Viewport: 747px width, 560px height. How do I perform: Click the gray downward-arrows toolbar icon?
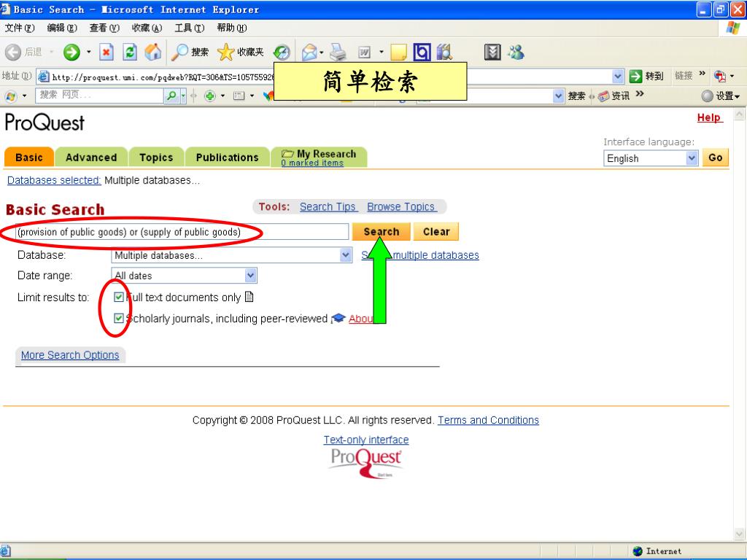click(492, 52)
